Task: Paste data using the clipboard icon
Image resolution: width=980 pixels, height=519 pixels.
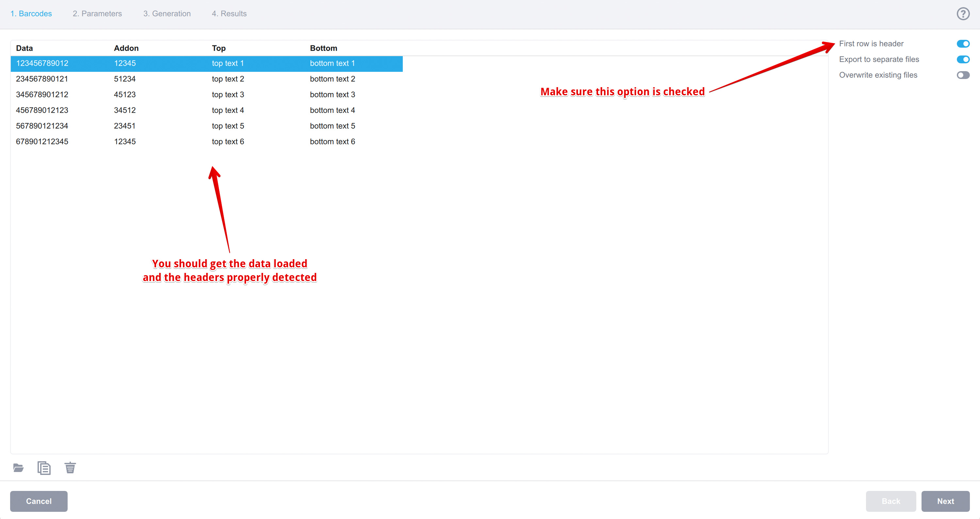Action: (x=44, y=468)
